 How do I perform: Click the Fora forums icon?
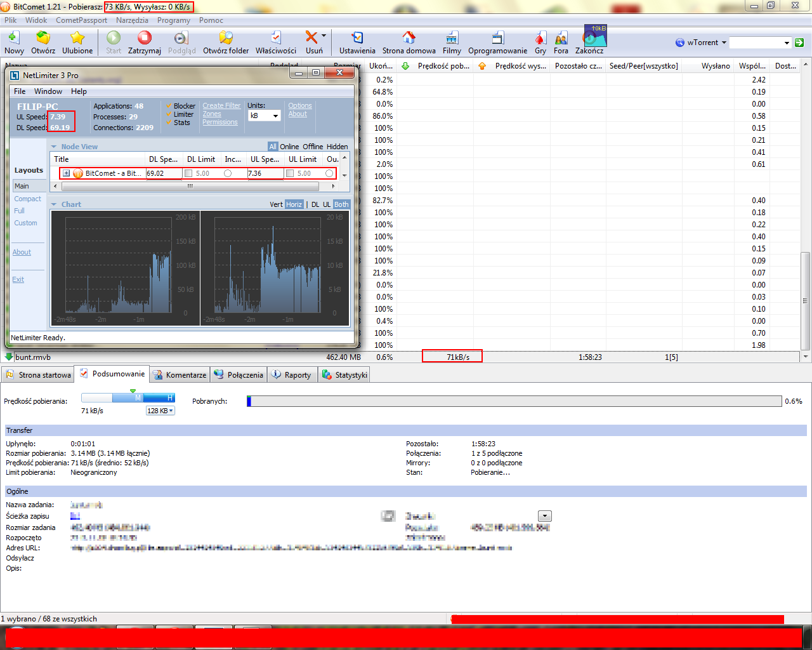[561, 37]
